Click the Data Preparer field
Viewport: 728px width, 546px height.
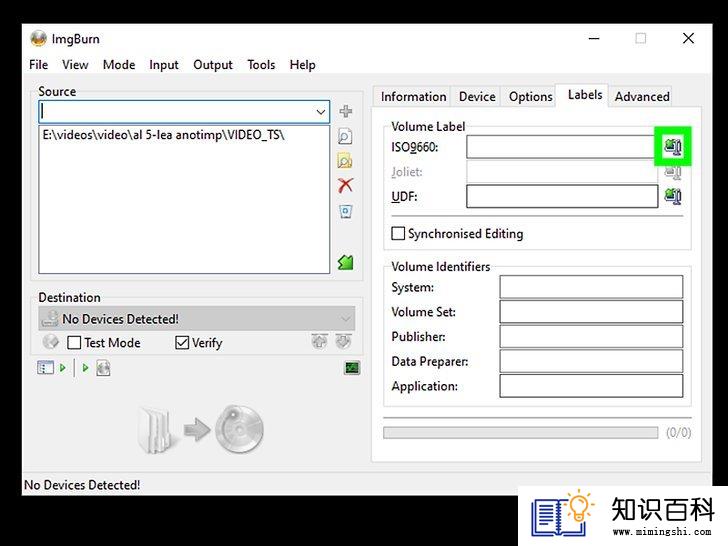[x=591, y=361]
